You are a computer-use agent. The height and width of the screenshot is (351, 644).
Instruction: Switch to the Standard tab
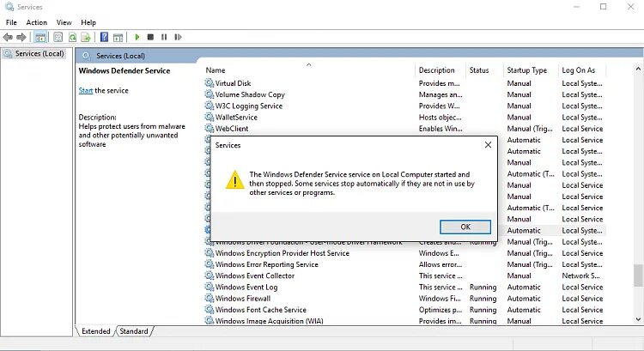[134, 331]
